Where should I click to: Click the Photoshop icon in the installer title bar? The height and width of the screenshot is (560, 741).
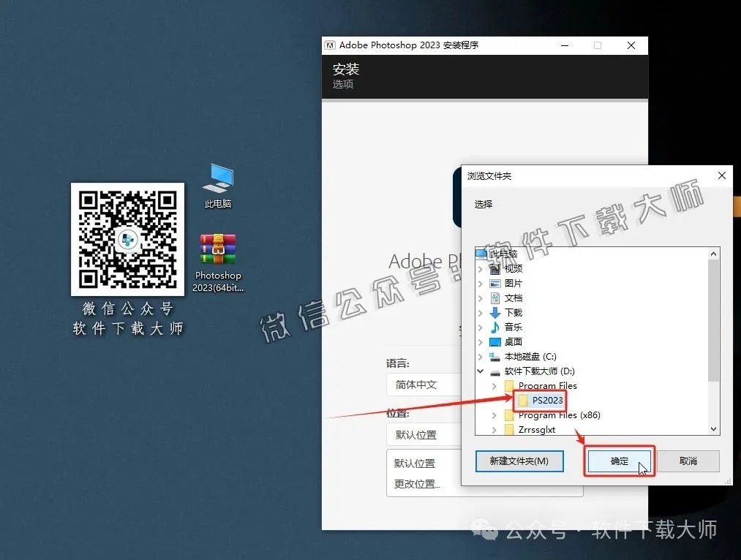click(331, 45)
